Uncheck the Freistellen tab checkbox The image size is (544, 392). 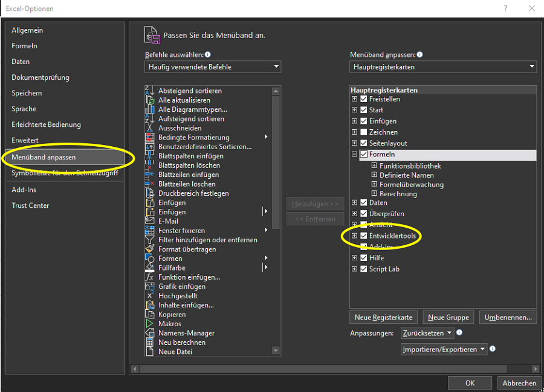pos(364,99)
